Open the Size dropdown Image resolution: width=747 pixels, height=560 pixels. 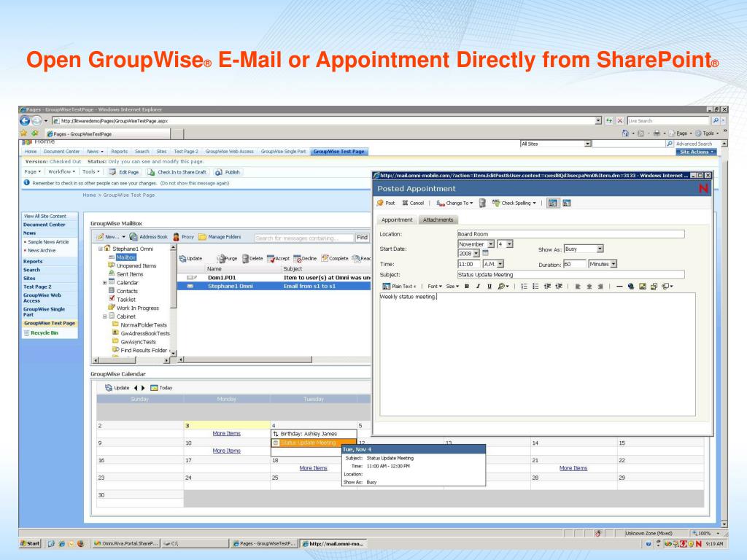(452, 286)
